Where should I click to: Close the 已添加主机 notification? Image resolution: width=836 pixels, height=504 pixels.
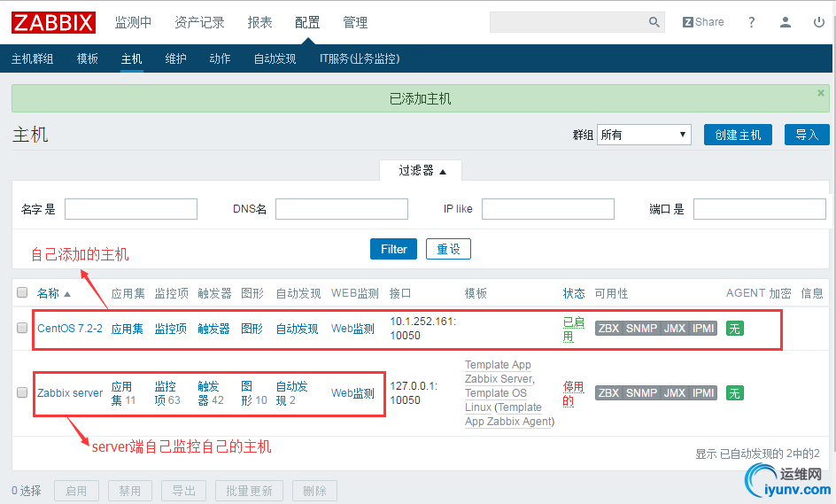pyautogui.click(x=821, y=93)
